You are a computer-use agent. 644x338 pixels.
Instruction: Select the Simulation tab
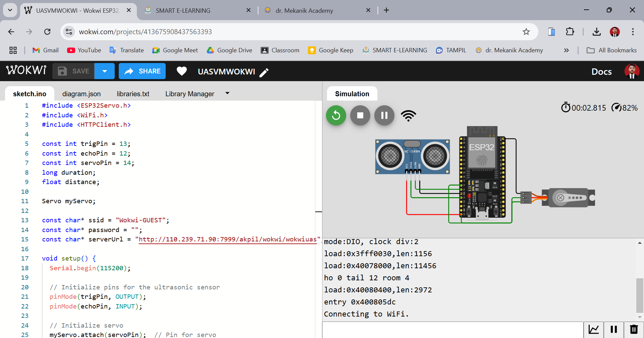pyautogui.click(x=352, y=94)
